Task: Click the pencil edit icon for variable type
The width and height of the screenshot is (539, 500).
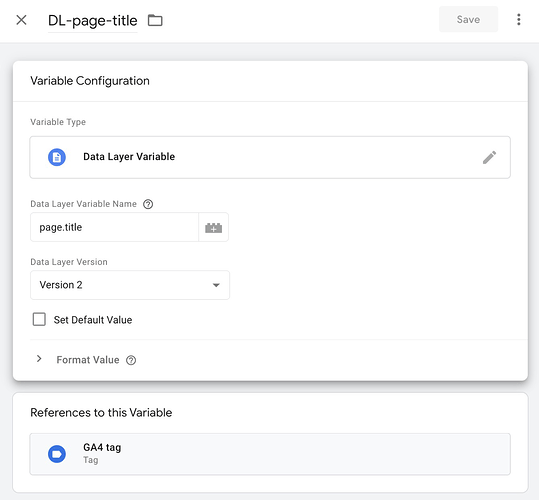Action: tap(489, 157)
